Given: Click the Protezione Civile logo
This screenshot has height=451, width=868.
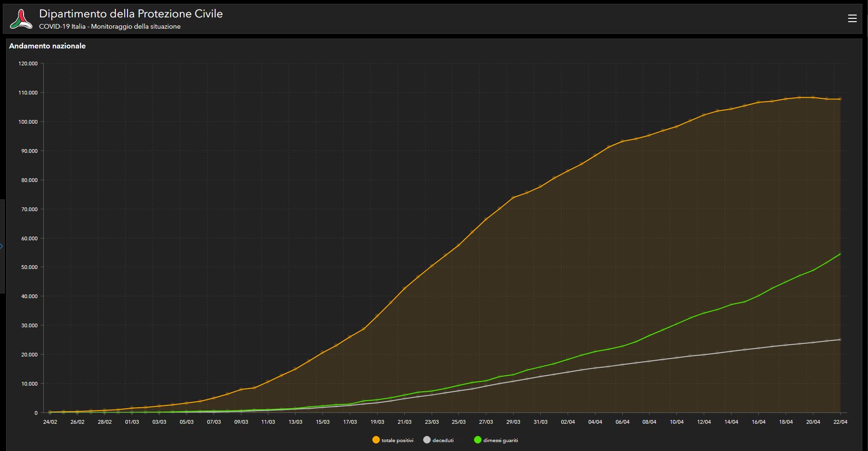Looking at the screenshot, I should (21, 19).
